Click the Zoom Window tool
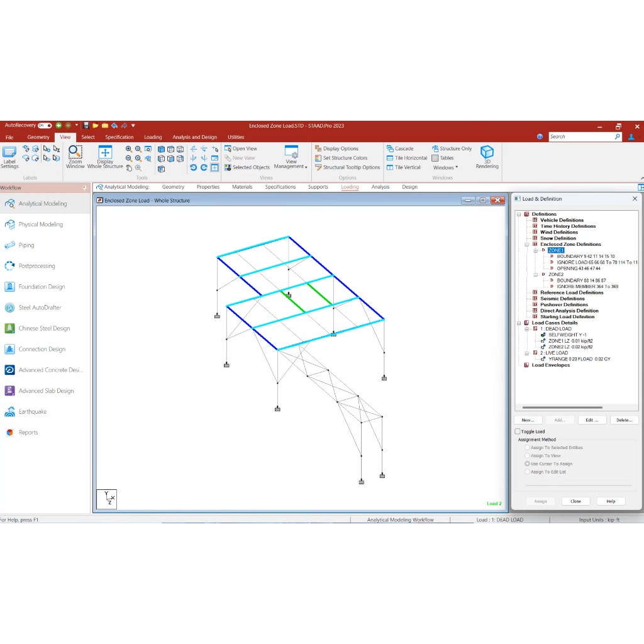The width and height of the screenshot is (644, 644). click(x=75, y=157)
